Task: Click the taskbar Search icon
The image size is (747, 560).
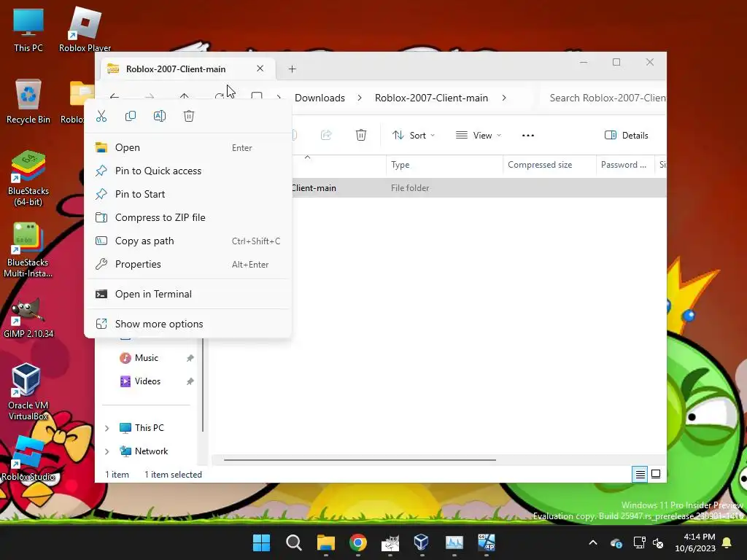Action: [293, 542]
